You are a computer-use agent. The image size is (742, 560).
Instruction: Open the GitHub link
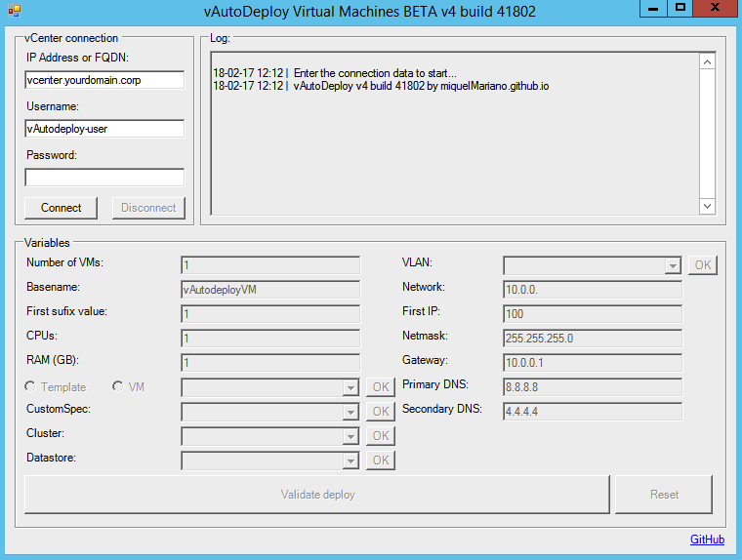[707, 540]
